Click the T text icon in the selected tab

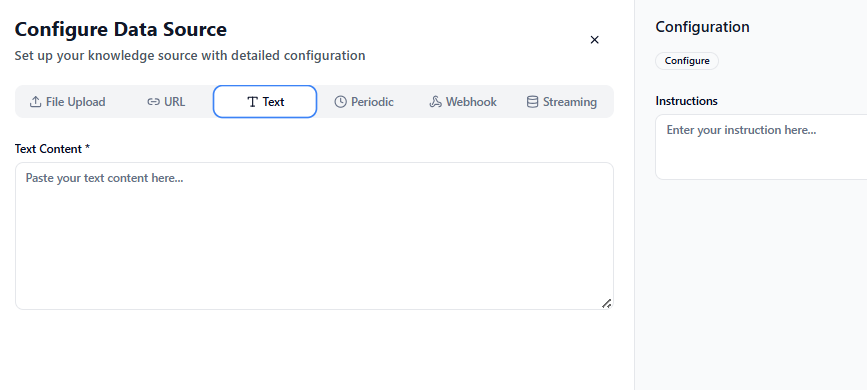click(252, 102)
